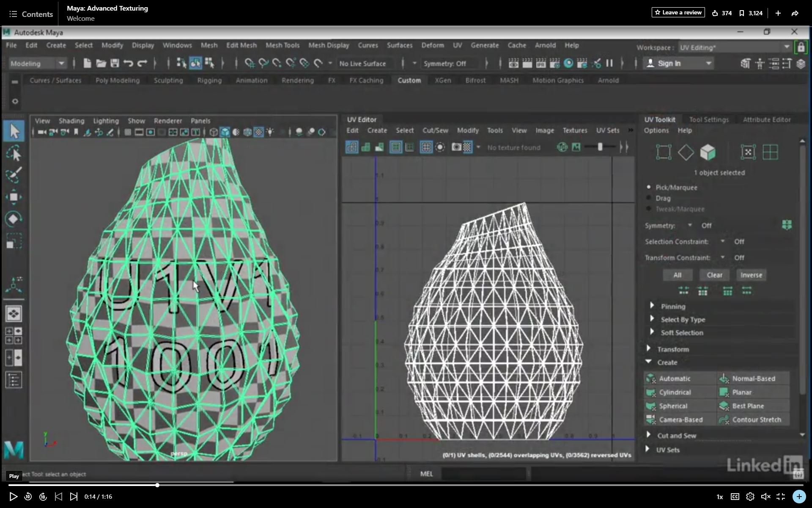Activate the Lasso Select tool

[x=14, y=154]
